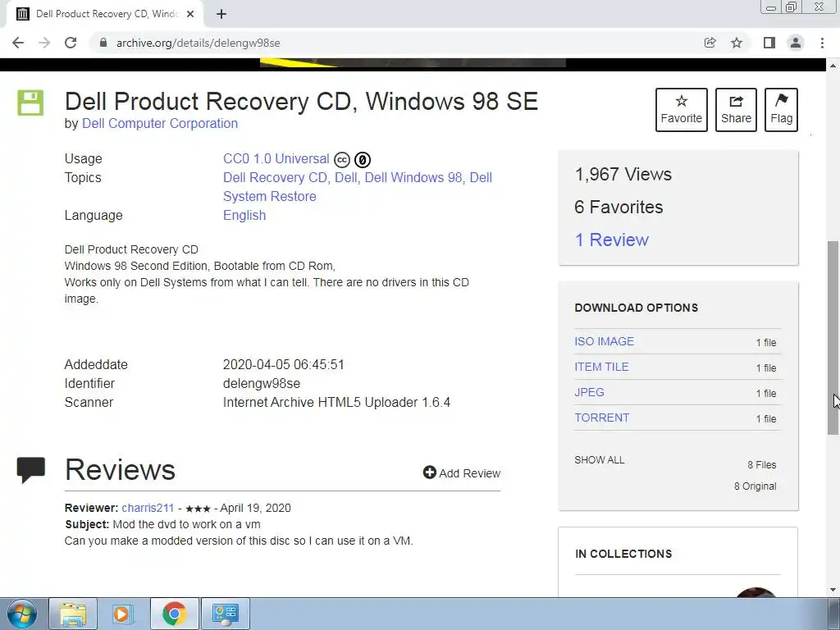
Task: Open the control panel taskbar icon
Action: tap(226, 614)
